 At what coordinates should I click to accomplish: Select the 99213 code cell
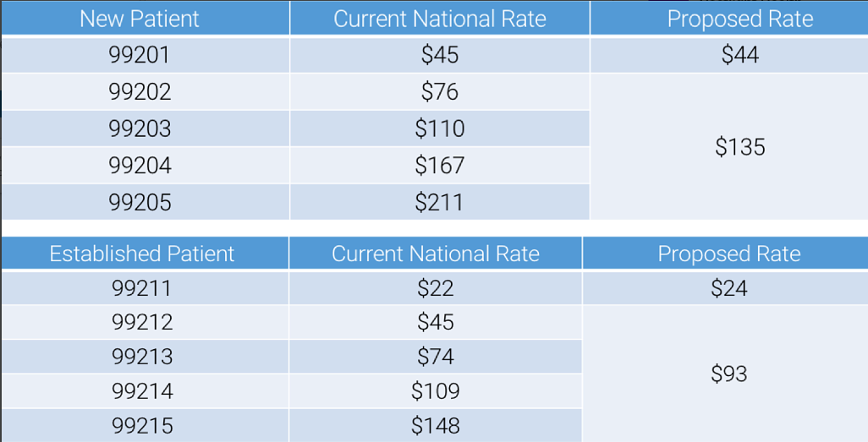[x=141, y=357]
